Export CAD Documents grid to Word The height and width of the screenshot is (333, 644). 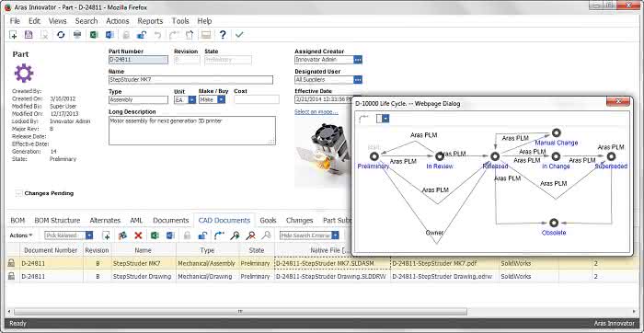pyautogui.click(x=170, y=235)
